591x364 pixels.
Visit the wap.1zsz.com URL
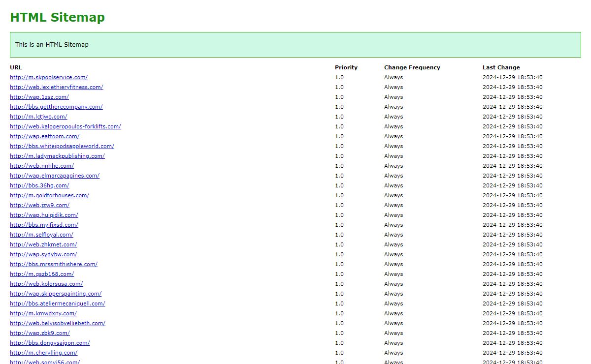(x=39, y=97)
